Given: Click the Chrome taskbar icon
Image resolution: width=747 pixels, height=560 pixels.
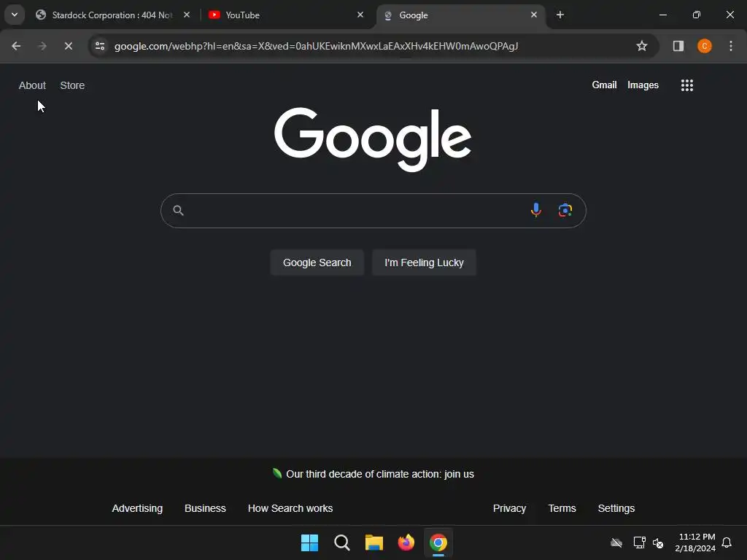Looking at the screenshot, I should pos(438,542).
